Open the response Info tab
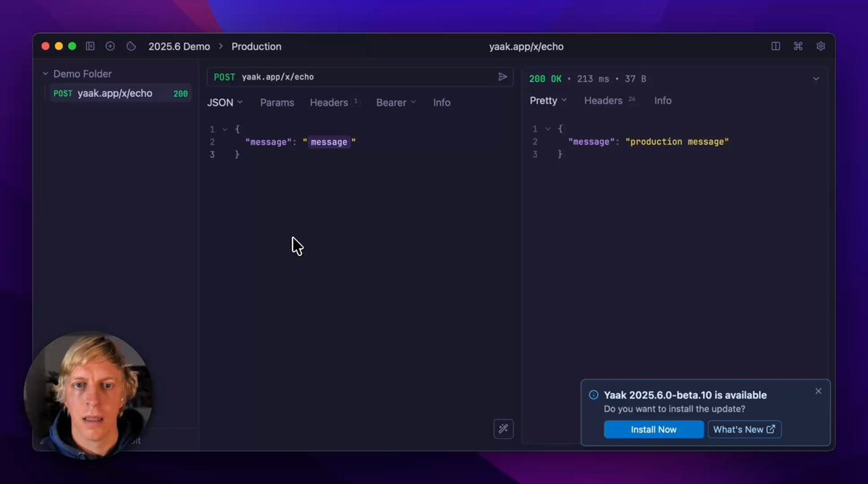 (662, 101)
